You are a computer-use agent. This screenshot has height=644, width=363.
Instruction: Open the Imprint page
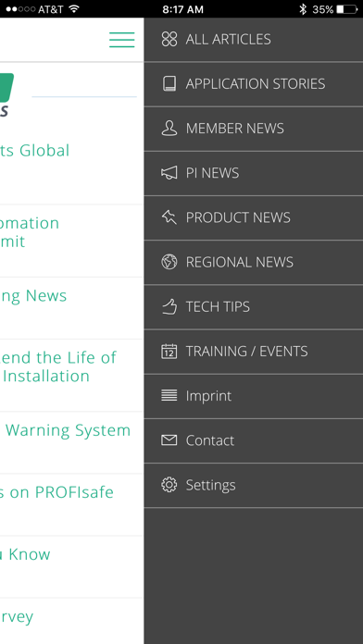coord(254,396)
